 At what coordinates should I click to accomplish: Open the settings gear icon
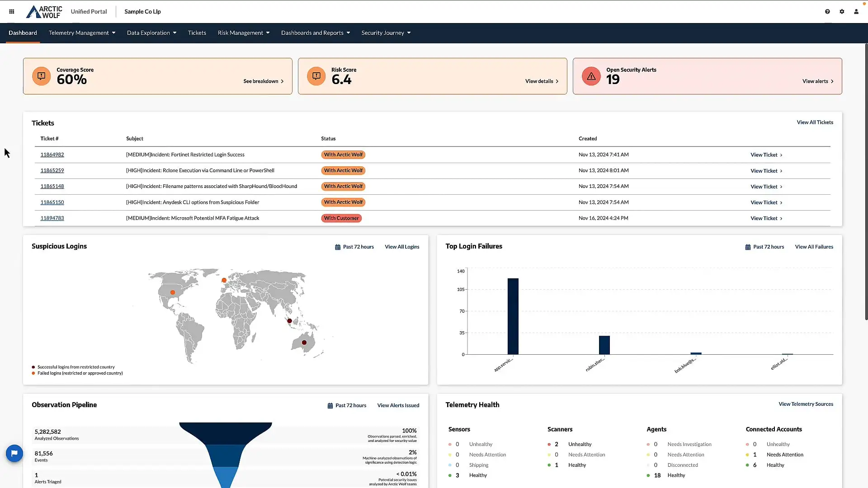coord(842,12)
